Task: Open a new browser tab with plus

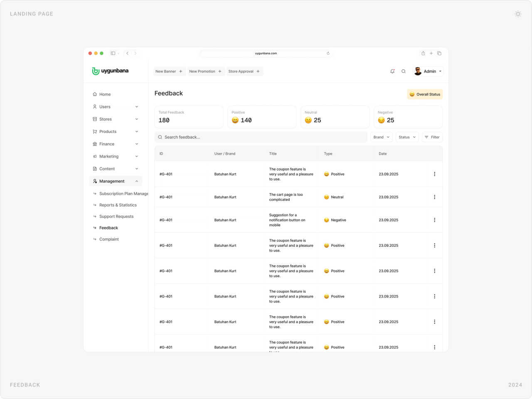Action: [x=431, y=53]
